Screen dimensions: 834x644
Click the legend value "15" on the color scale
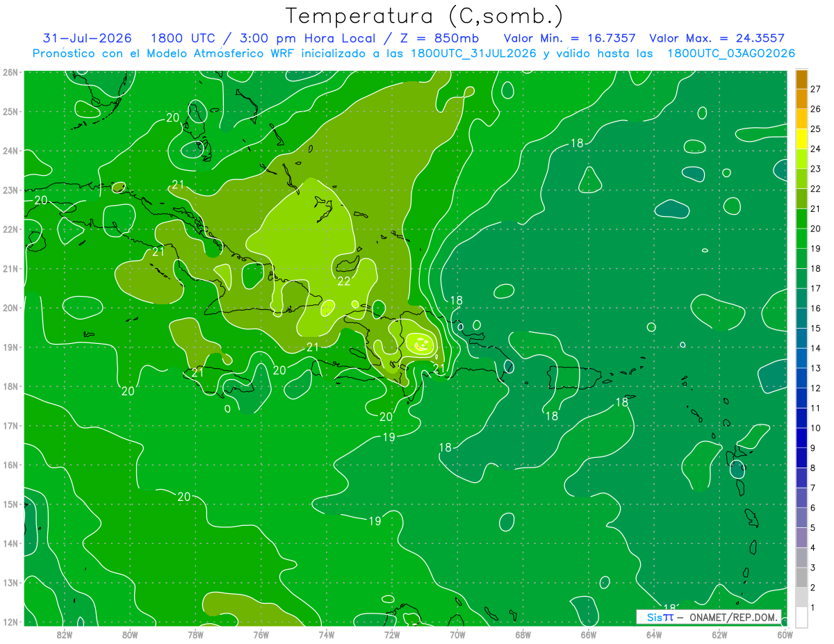click(x=816, y=329)
